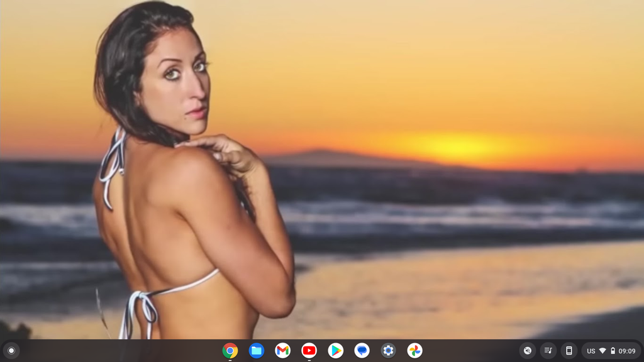Open the Settings gear app
The image size is (644, 362).
pyautogui.click(x=388, y=351)
